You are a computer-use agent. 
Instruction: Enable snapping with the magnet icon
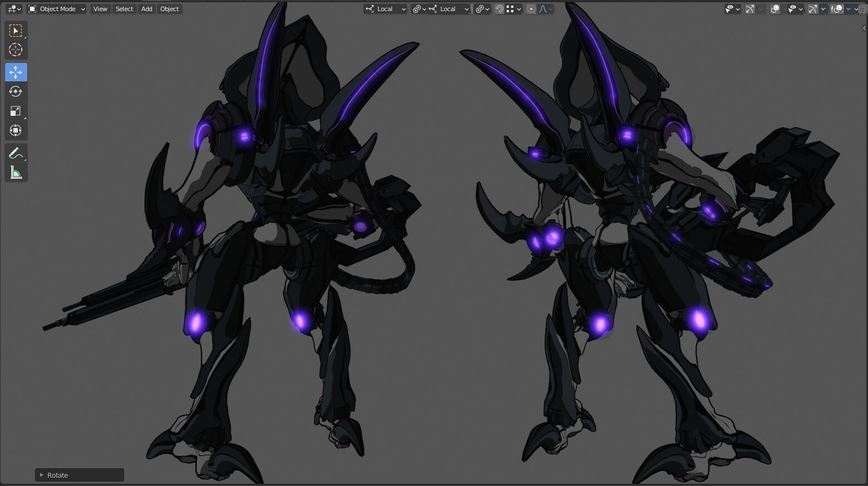[x=499, y=9]
